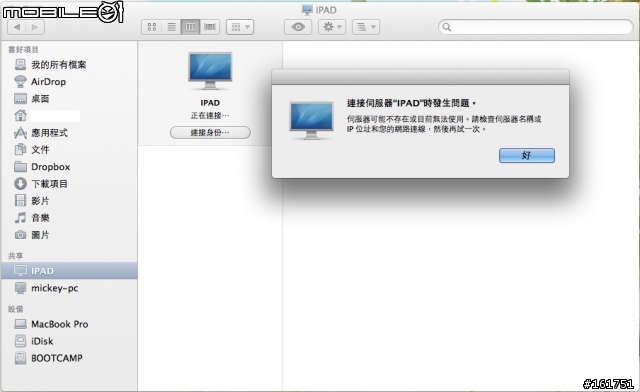Switch to Cover Flow view
This screenshot has height=392, width=640.
click(210, 27)
